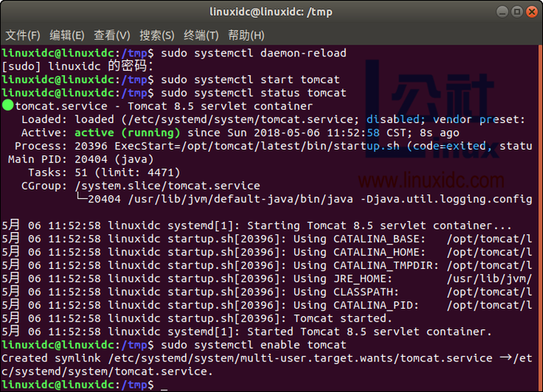Viewport: 543px width, 392px height.
Task: Click the 'Tasks: 51 (limit: 4471)' line
Action: (x=104, y=172)
